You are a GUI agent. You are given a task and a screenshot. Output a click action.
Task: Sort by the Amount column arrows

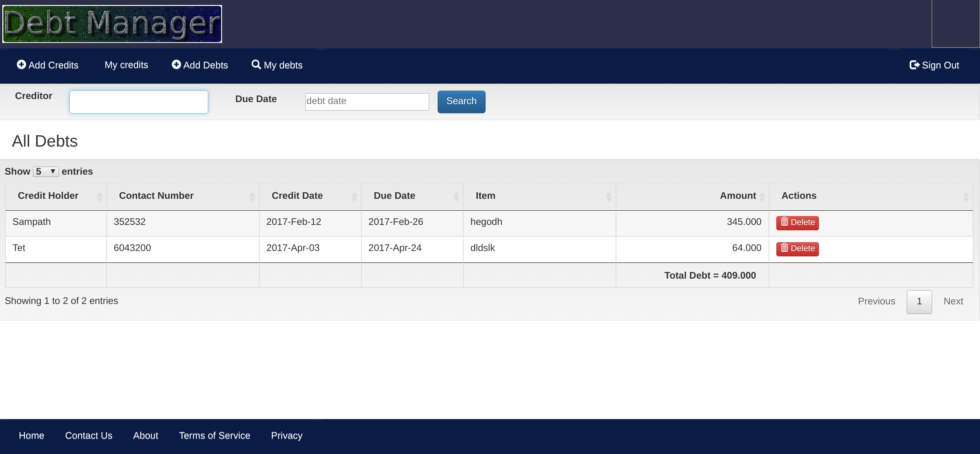click(762, 196)
